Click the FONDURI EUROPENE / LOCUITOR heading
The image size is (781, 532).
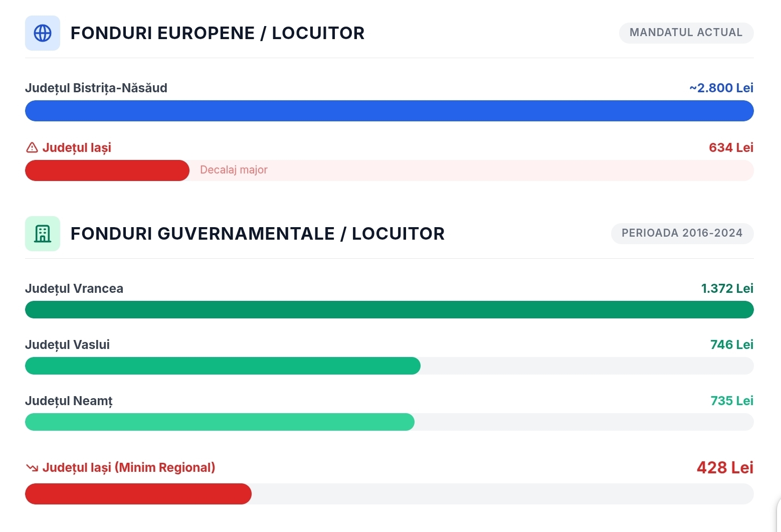218,33
